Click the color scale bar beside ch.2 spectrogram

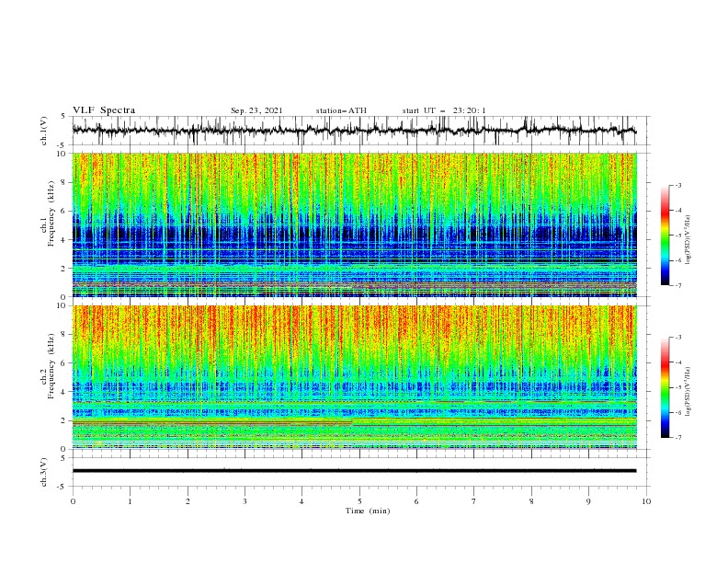(x=665, y=387)
